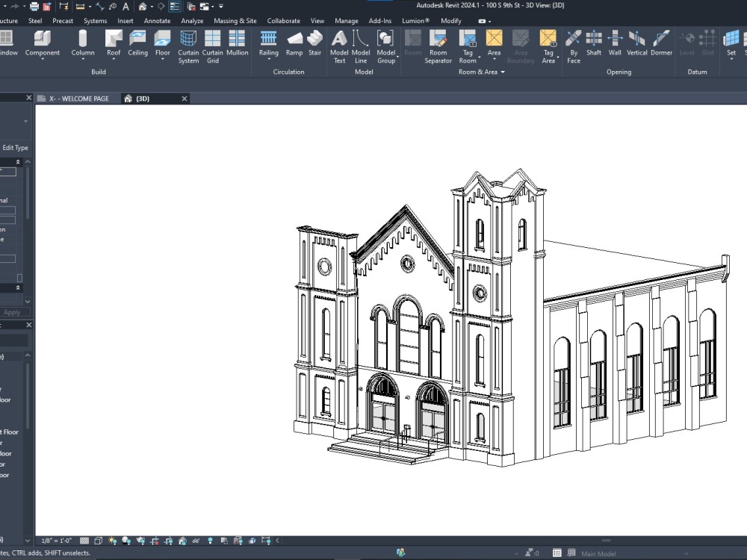Open the Annotate ribbon tab
This screenshot has height=560, width=747.
(157, 21)
